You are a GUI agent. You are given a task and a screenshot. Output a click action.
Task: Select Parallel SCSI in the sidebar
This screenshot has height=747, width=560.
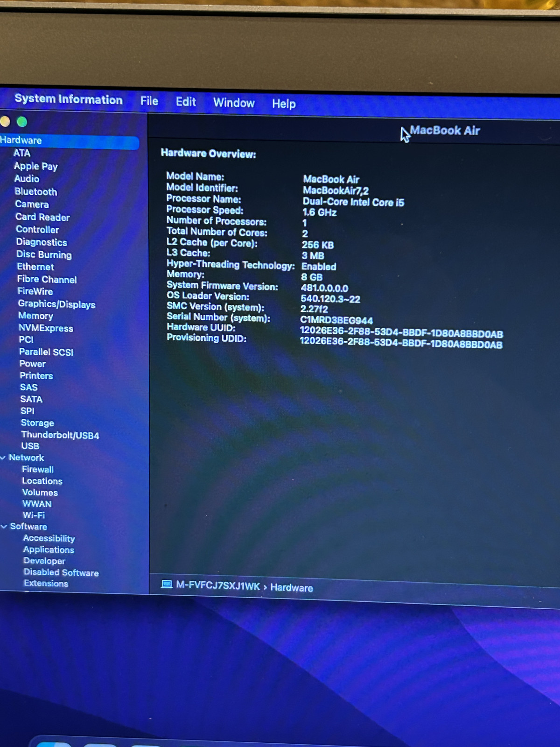[x=46, y=352]
